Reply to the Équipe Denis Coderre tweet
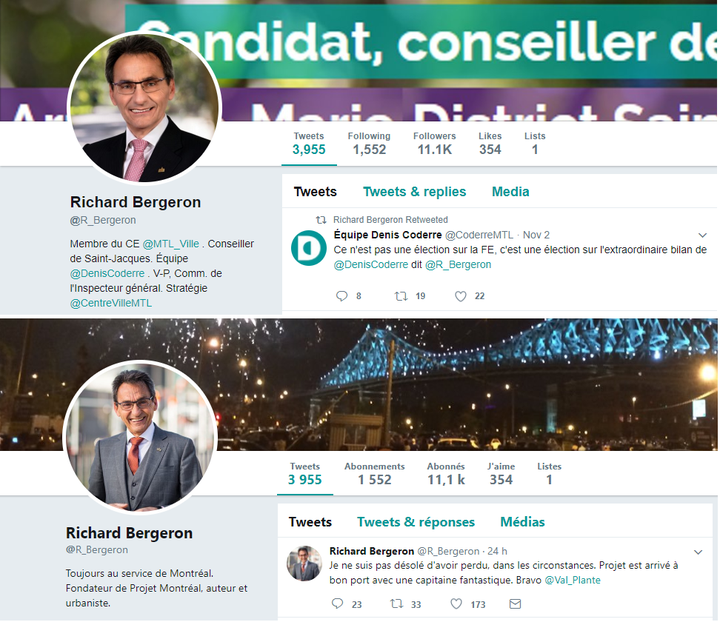720x622 pixels. pyautogui.click(x=342, y=296)
